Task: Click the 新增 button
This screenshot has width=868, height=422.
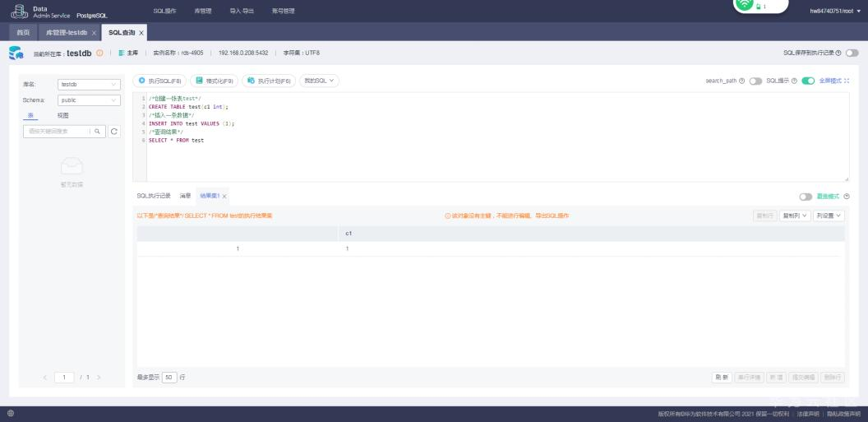Action: 776,377
